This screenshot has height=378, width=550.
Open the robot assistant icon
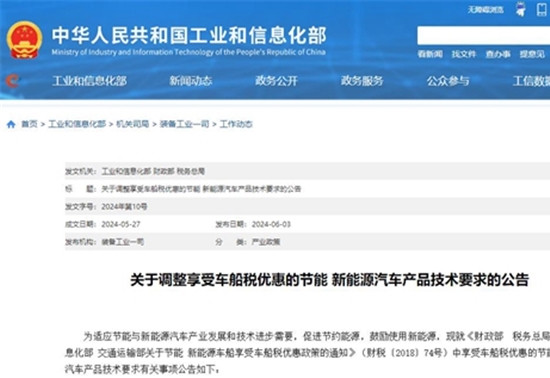tap(521, 9)
